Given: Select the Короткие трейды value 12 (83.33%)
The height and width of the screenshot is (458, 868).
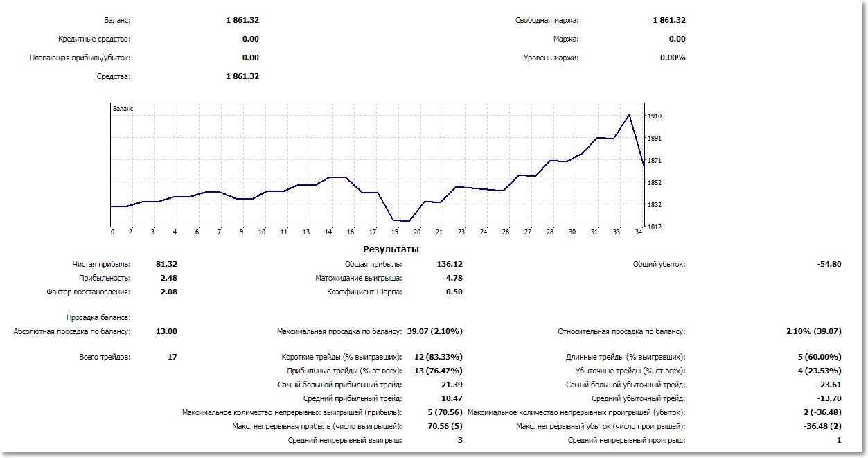Looking at the screenshot, I should pos(439,357).
